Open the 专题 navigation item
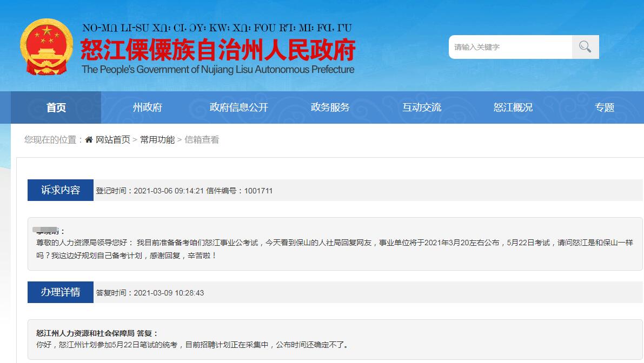 click(x=604, y=107)
